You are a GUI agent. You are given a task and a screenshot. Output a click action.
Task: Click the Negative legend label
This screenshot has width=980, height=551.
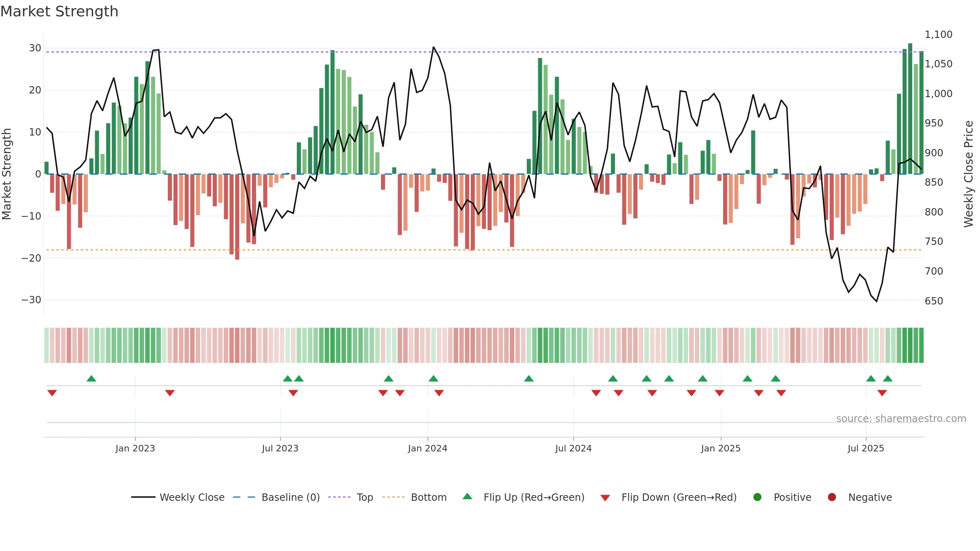[x=870, y=497]
